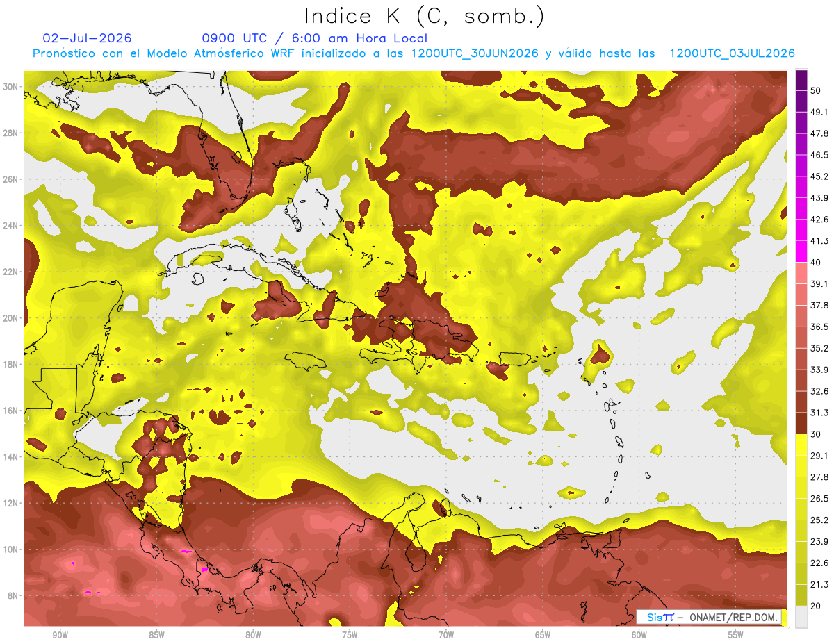Click the colorbar value '22.6'
Viewport: 834px width, 644px height.
pos(819,563)
